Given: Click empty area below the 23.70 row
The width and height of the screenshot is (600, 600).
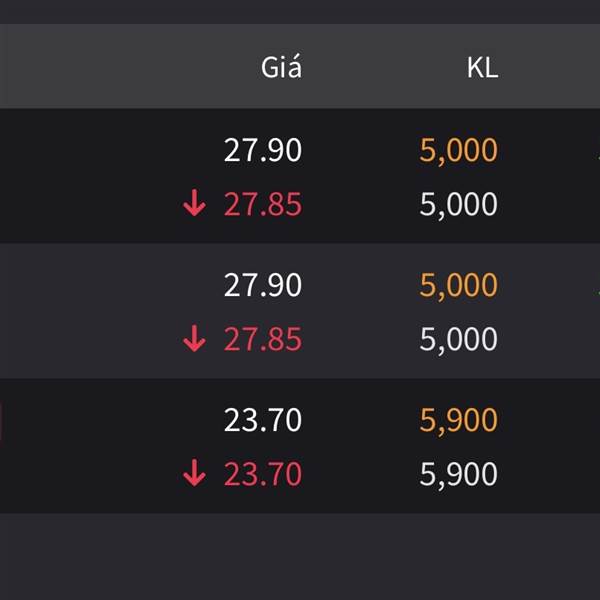Looking at the screenshot, I should pyautogui.click(x=300, y=557).
